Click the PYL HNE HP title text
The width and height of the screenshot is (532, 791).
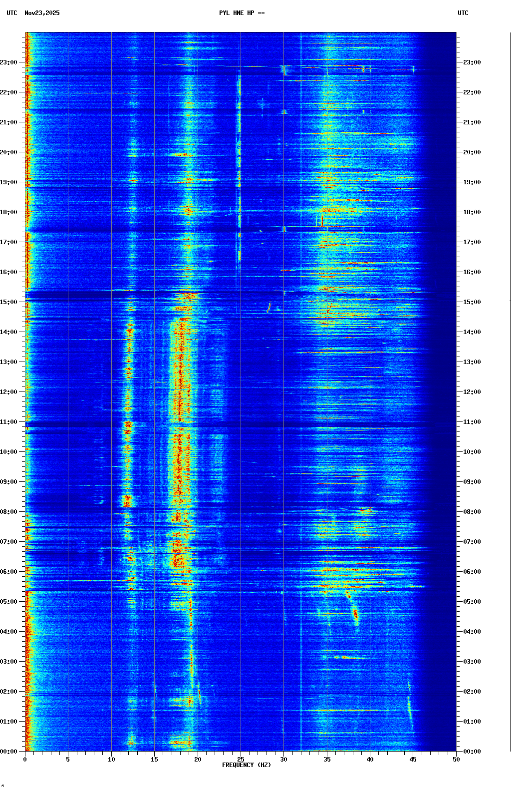[x=242, y=13]
